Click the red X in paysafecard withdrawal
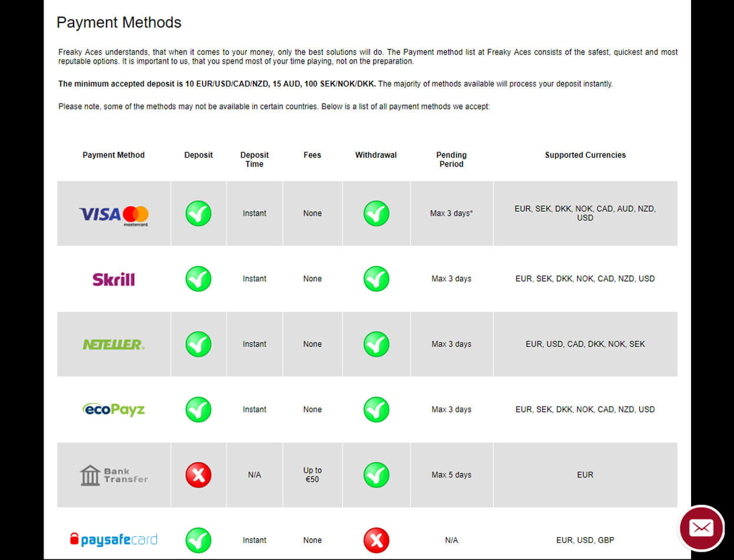 376,540
